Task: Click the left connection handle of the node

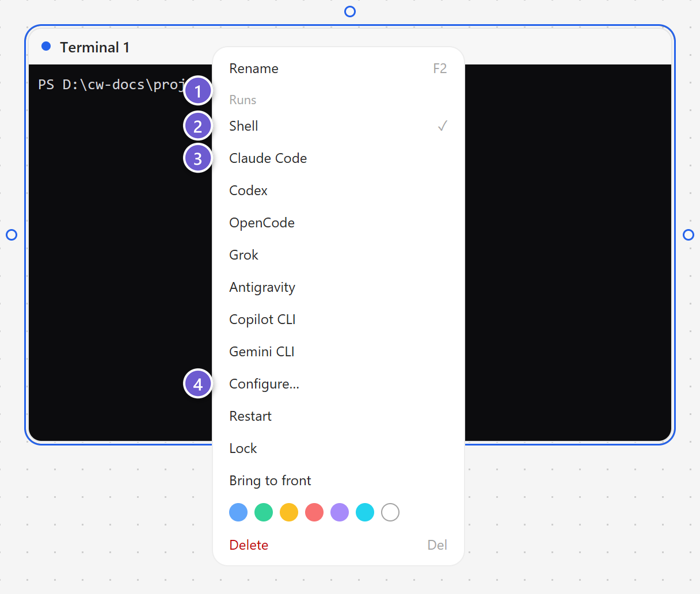Action: [x=12, y=235]
